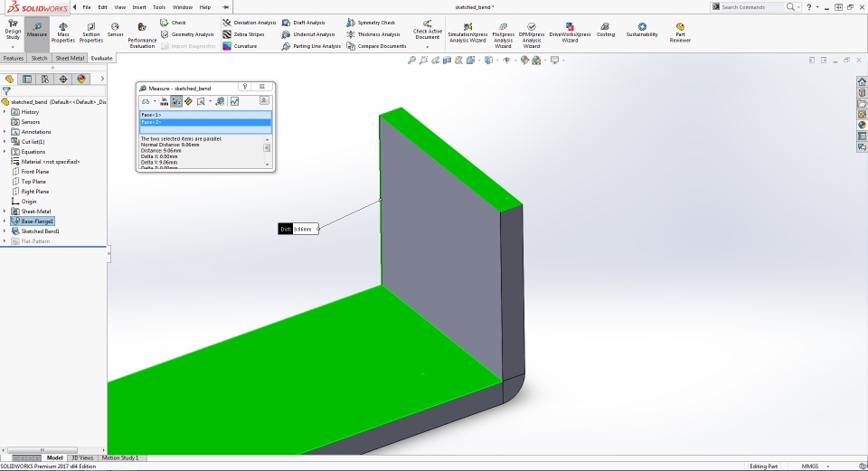Launch DFMXpress Analysis Wizard
This screenshot has height=471, width=868.
[532, 35]
